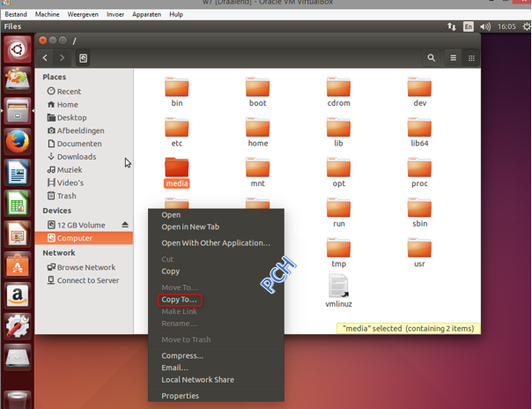
Task: Open the network indicator in top panel
Action: 452,26
